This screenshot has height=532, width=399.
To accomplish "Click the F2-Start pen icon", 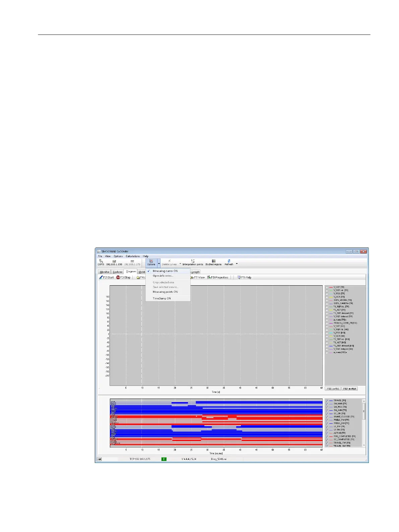I will tap(101, 277).
